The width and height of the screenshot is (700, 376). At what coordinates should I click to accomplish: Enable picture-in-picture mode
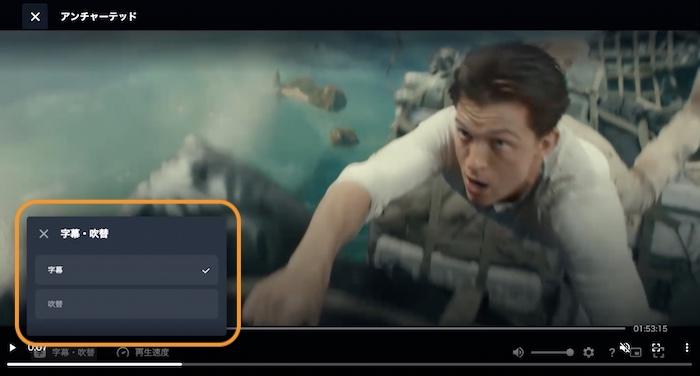coord(636,353)
